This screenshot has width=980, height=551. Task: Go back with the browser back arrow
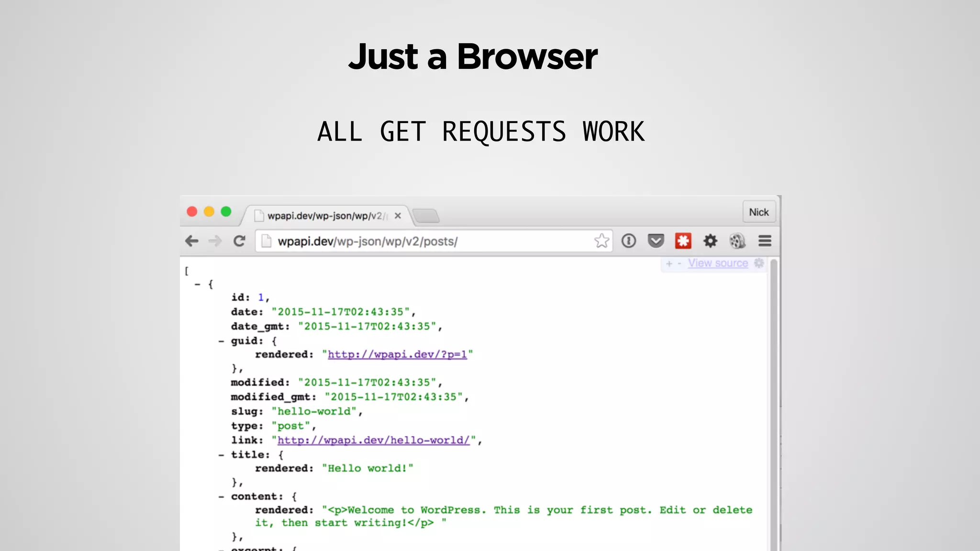click(192, 241)
